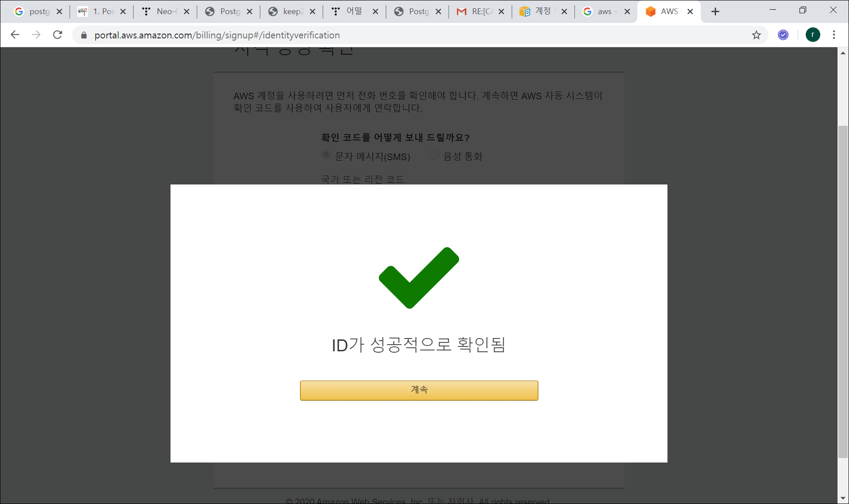Restore down the Chrome window
Viewport: 849px width, 504px height.
click(803, 10)
